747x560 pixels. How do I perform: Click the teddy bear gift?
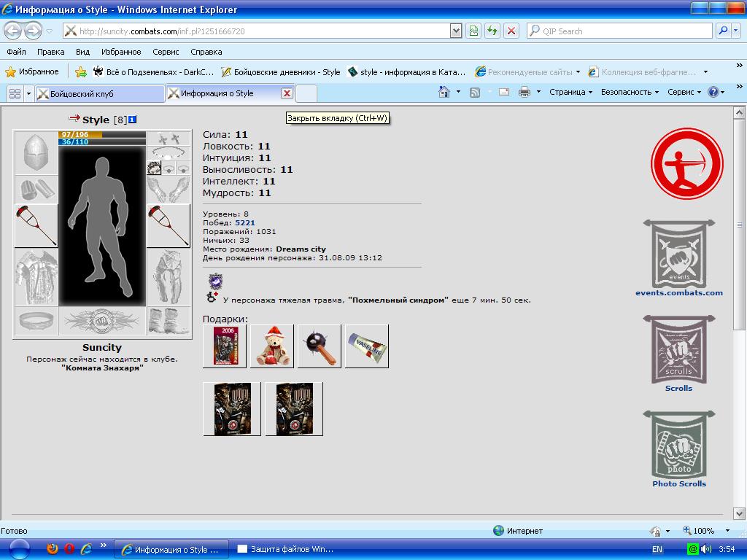[x=272, y=346]
